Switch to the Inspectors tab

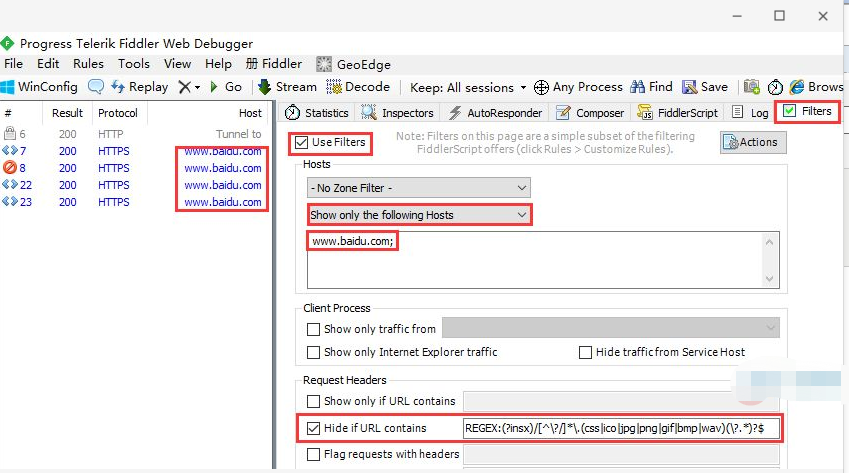click(x=397, y=113)
